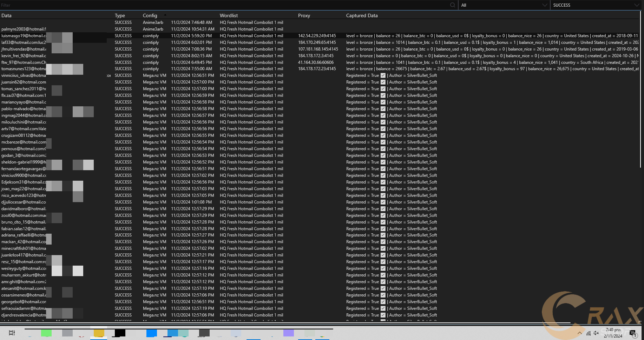Image resolution: width=644 pixels, height=340 pixels.
Task: Sort by the Data column header
Action: click(x=7, y=15)
